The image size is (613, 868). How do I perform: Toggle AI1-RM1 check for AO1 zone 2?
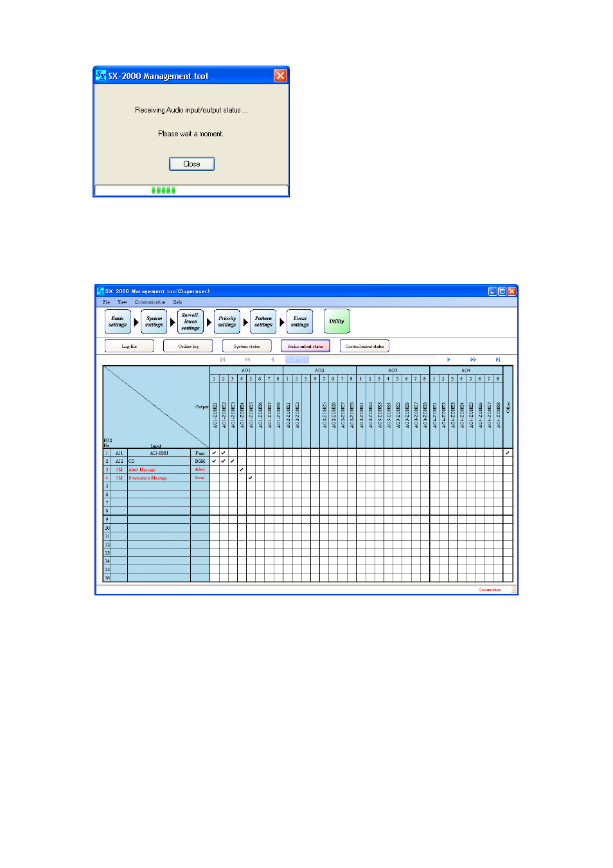point(223,453)
